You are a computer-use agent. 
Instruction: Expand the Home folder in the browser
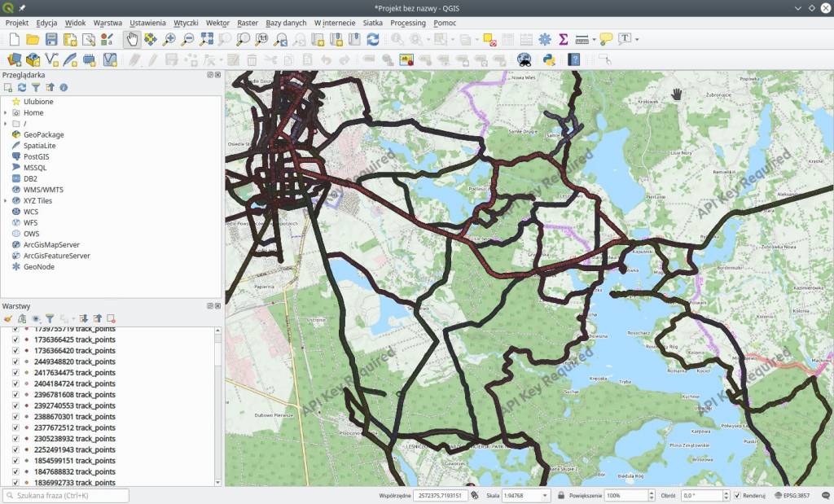[x=6, y=112]
